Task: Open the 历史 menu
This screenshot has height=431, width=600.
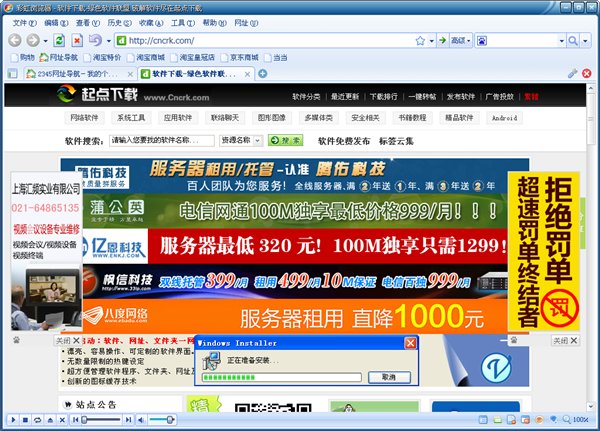Action: click(119, 23)
